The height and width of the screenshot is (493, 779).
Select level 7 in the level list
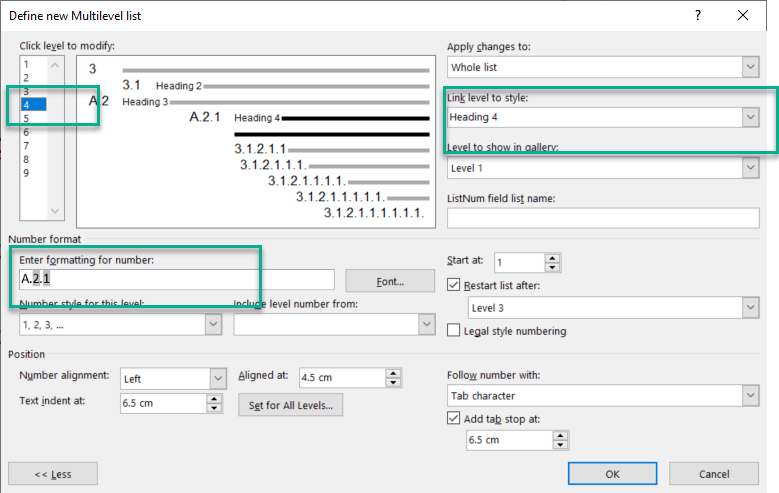pyautogui.click(x=26, y=146)
